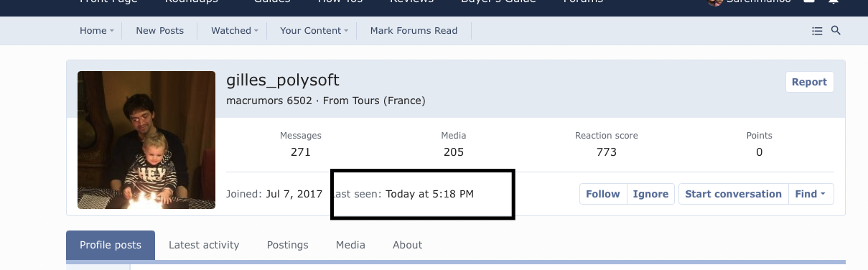Click Mark Forums Read link
Viewport: 868px width, 270px height.
(x=414, y=31)
